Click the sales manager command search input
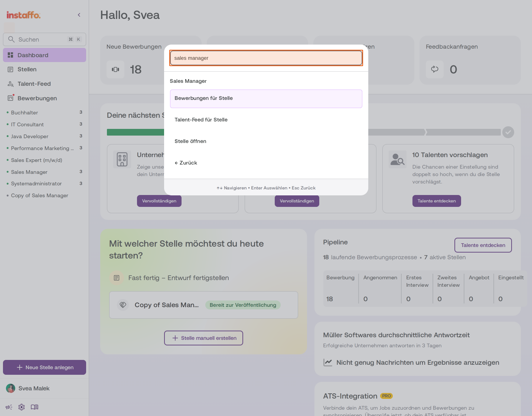This screenshot has width=532, height=416. point(266,58)
